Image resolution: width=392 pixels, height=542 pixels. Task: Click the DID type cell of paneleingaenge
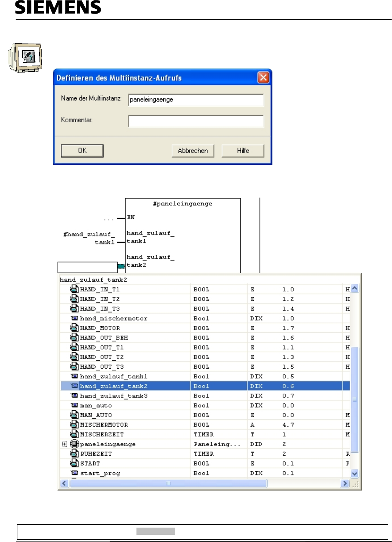point(256,444)
